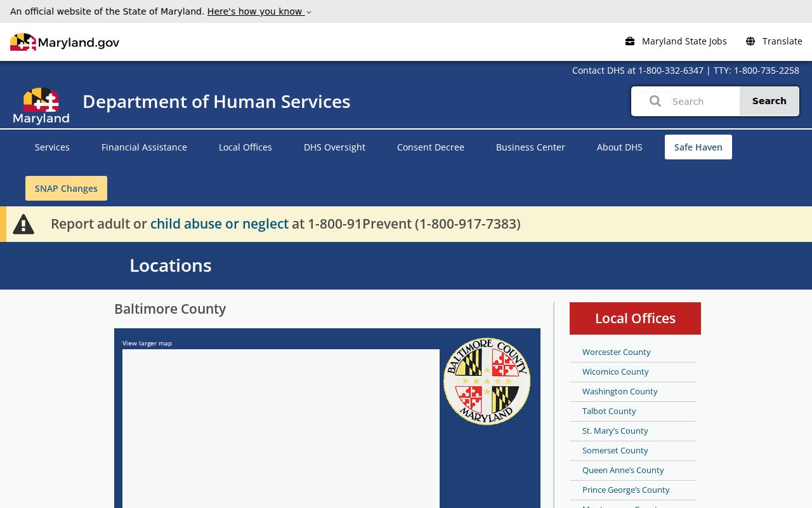
Task: Click the Search submit button
Action: click(x=769, y=101)
